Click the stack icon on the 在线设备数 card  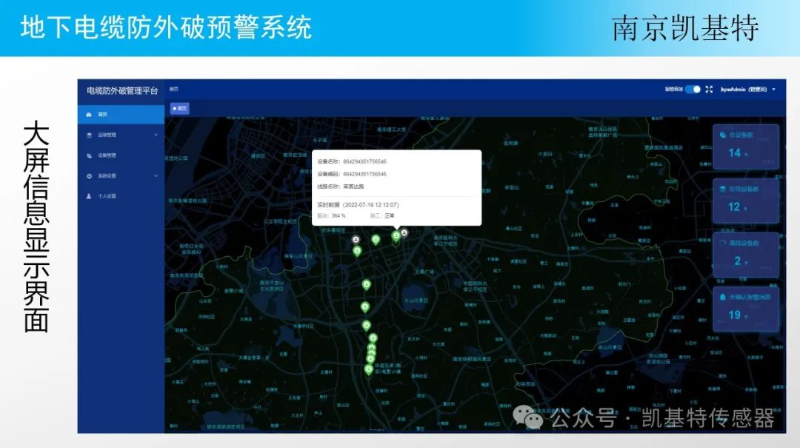click(x=722, y=189)
